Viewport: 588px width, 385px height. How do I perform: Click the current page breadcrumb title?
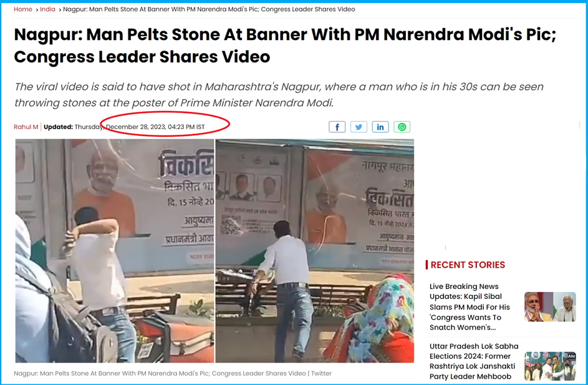(x=209, y=9)
